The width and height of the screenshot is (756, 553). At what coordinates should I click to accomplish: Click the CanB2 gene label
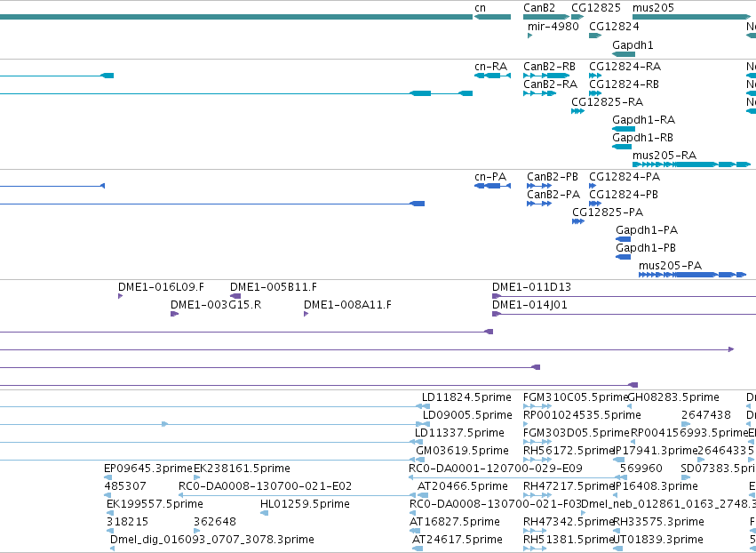(x=539, y=8)
